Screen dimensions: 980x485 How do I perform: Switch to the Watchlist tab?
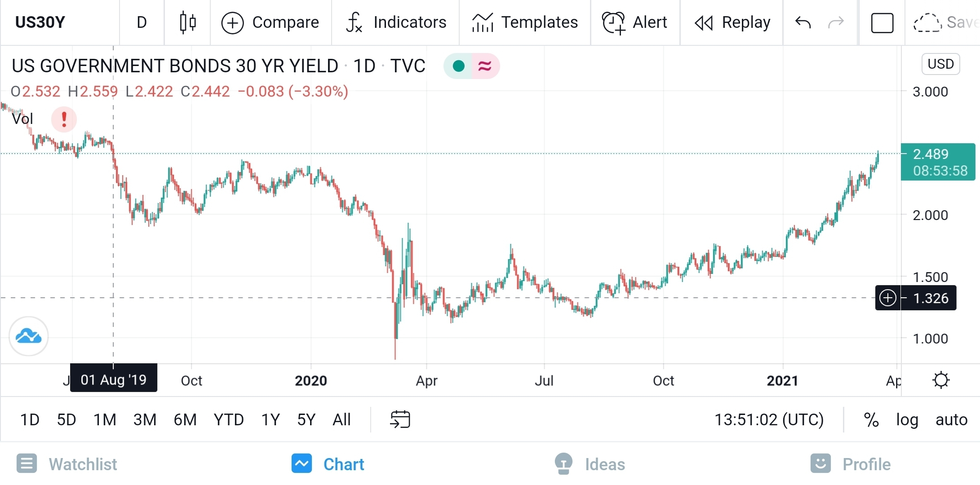pos(67,464)
